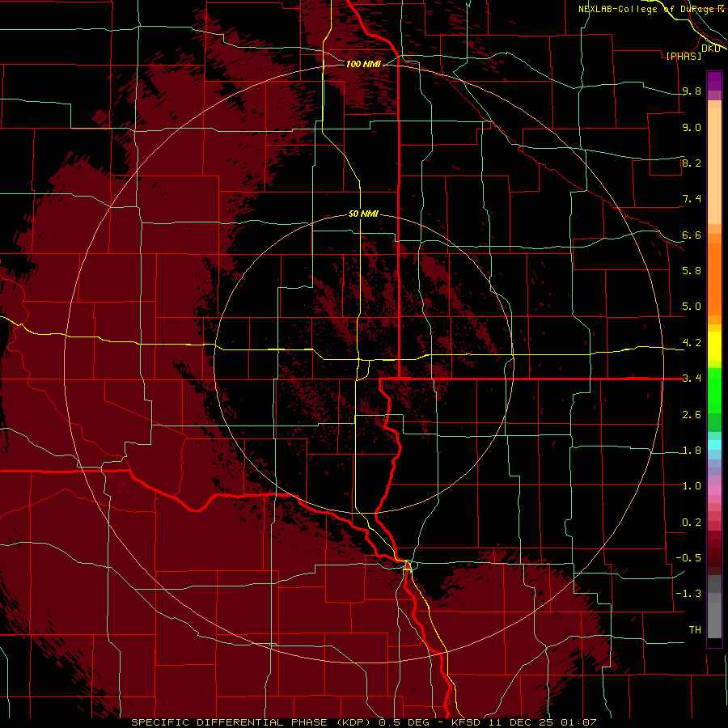Click the [PHAS] legend heading
The height and width of the screenshot is (728, 728).
pos(684,56)
